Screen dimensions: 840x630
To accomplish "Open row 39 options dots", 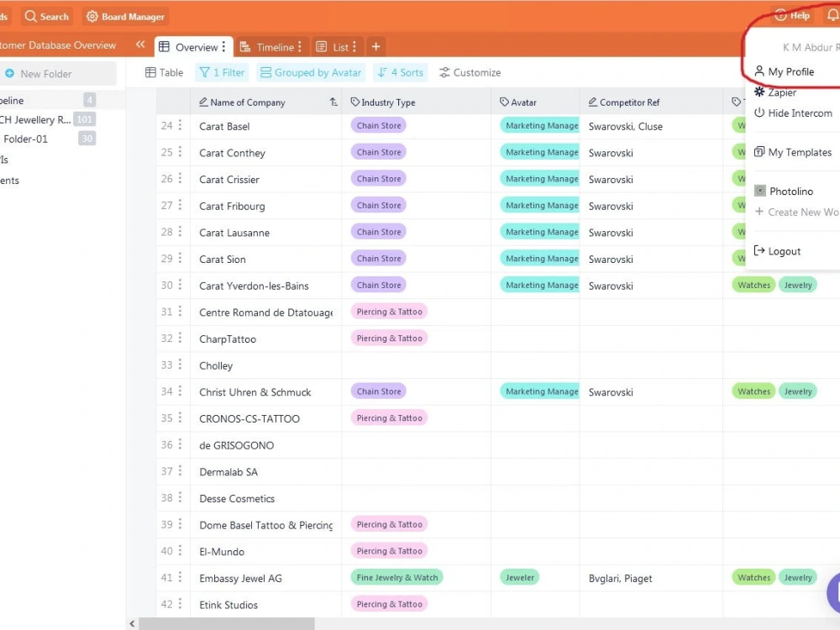I will point(180,524).
